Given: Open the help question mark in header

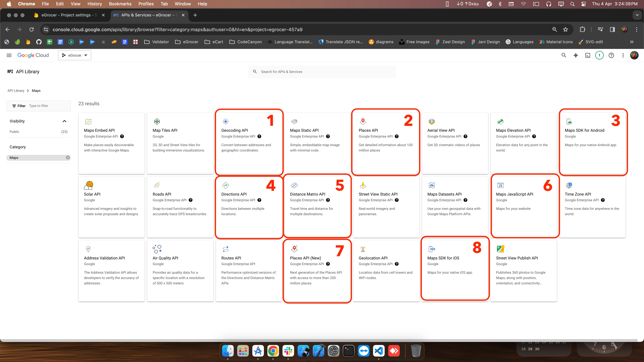Looking at the screenshot, I should (x=611, y=55).
